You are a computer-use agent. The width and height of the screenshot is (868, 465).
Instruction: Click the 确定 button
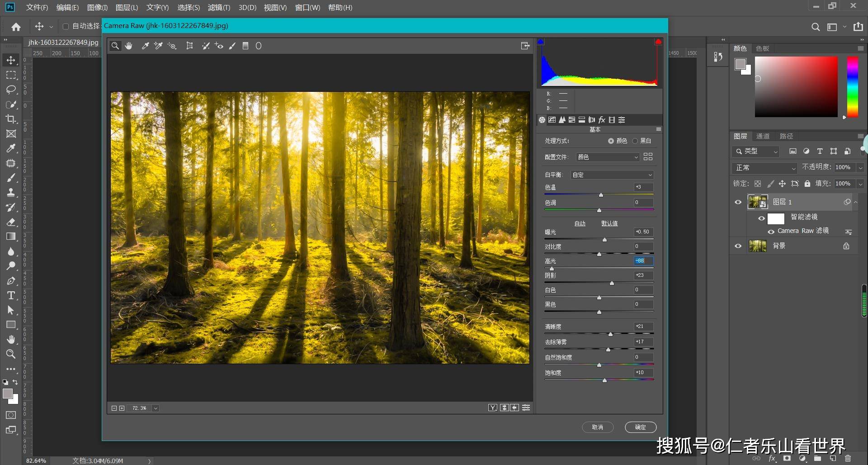(x=640, y=427)
